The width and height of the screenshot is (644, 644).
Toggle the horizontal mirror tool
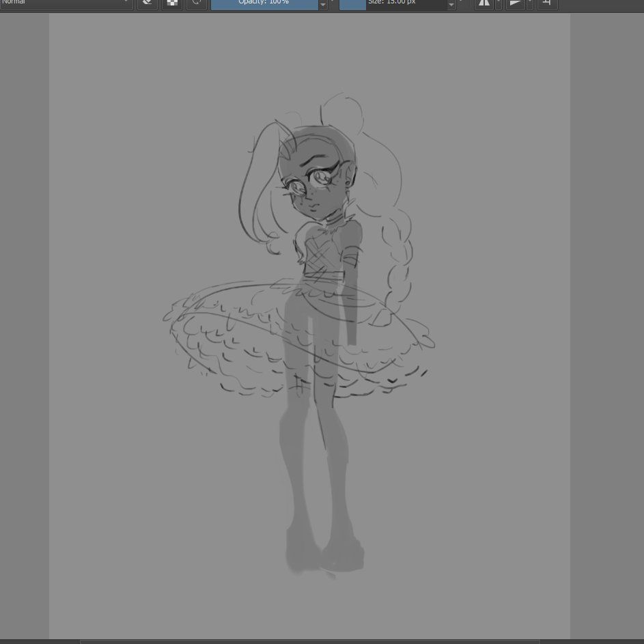[x=484, y=3]
